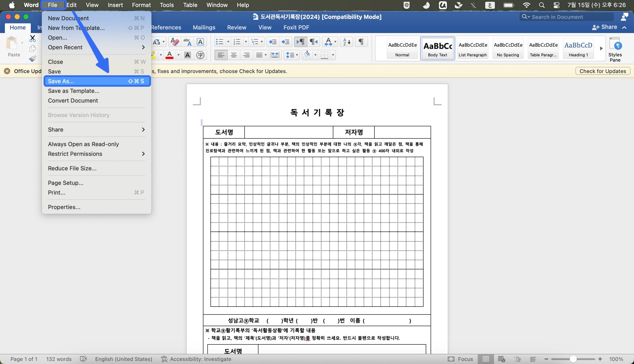Click Check for Updates button
The width and height of the screenshot is (634, 364).
point(603,71)
